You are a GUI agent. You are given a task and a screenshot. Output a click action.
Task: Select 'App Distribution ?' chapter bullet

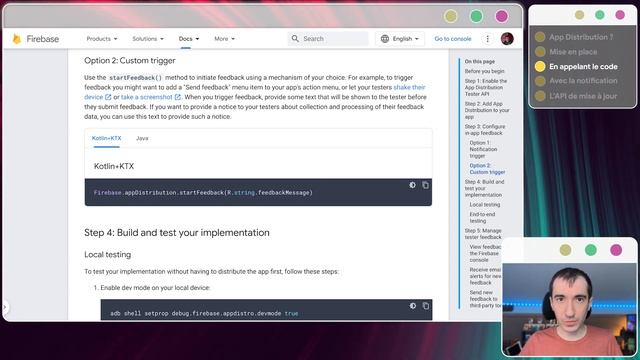(x=540, y=37)
